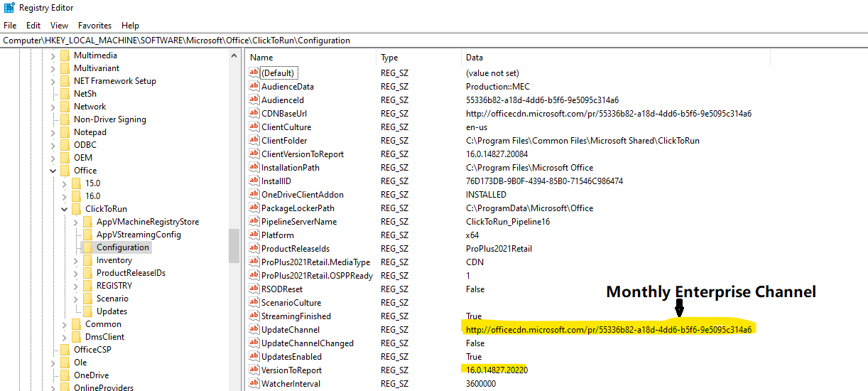This screenshot has width=868, height=391.
Task: Expand the DmsClient key
Action: (x=65, y=337)
